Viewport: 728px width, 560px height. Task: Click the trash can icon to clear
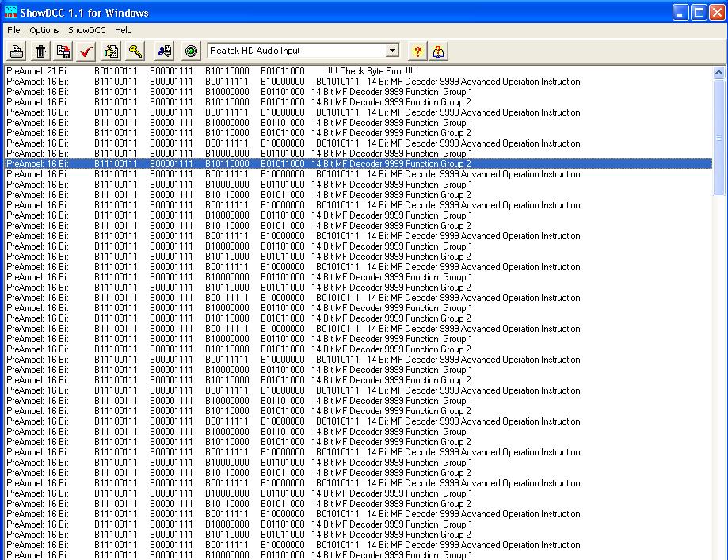(x=40, y=51)
